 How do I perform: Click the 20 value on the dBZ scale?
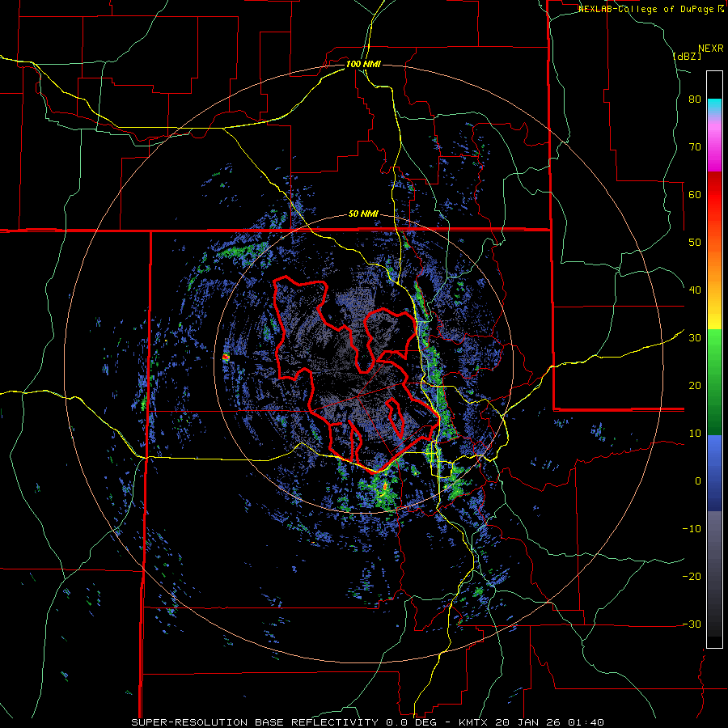pos(695,385)
